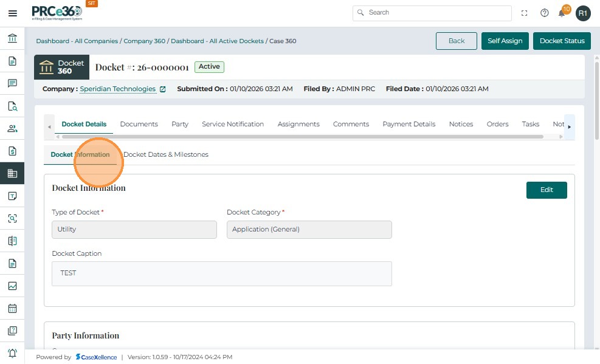The height and width of the screenshot is (364, 600).
Task: Click the Filed By ADMIN PRC text
Action: (x=339, y=89)
